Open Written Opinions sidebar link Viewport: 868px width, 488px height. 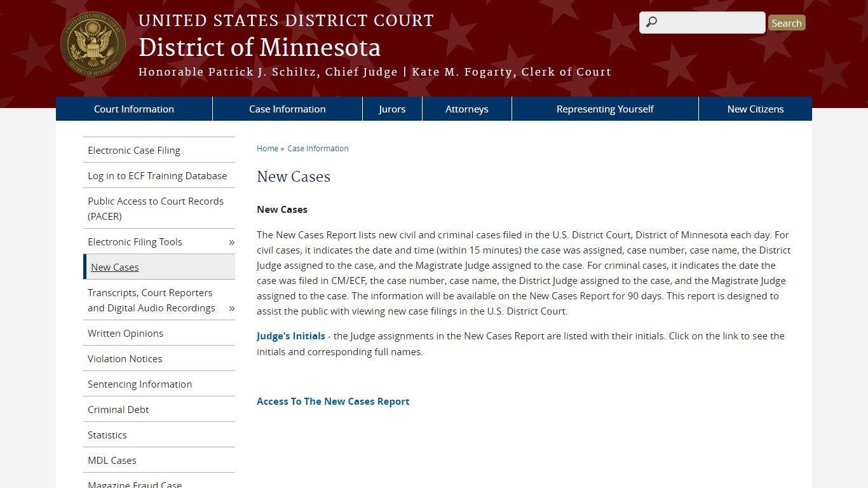[159, 333]
